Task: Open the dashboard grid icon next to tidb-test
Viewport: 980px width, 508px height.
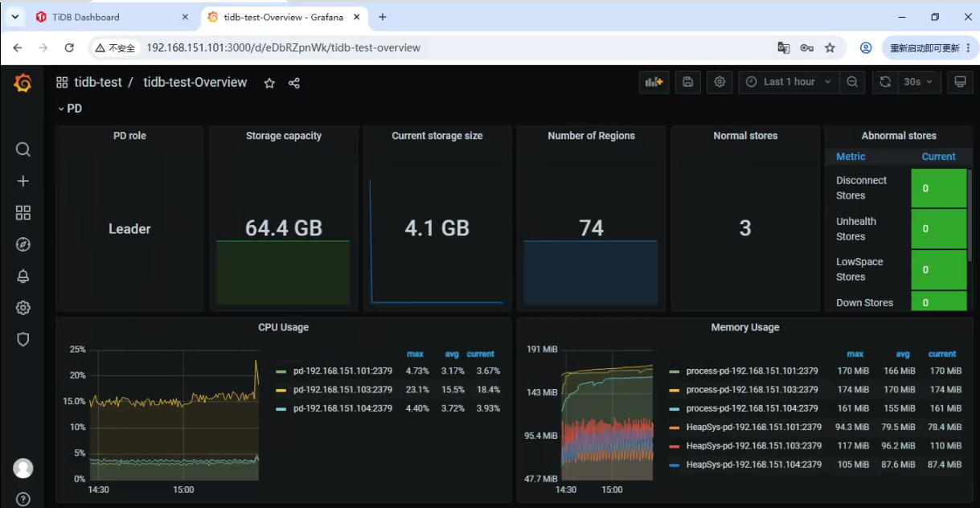Action: [x=62, y=82]
